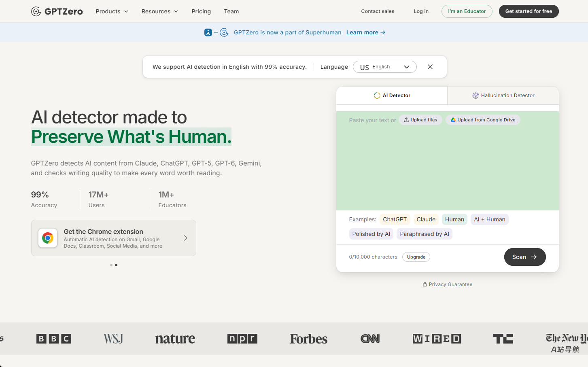Viewport: 588px width, 367px height.
Task: Click the WSJ logo
Action: coord(113,339)
